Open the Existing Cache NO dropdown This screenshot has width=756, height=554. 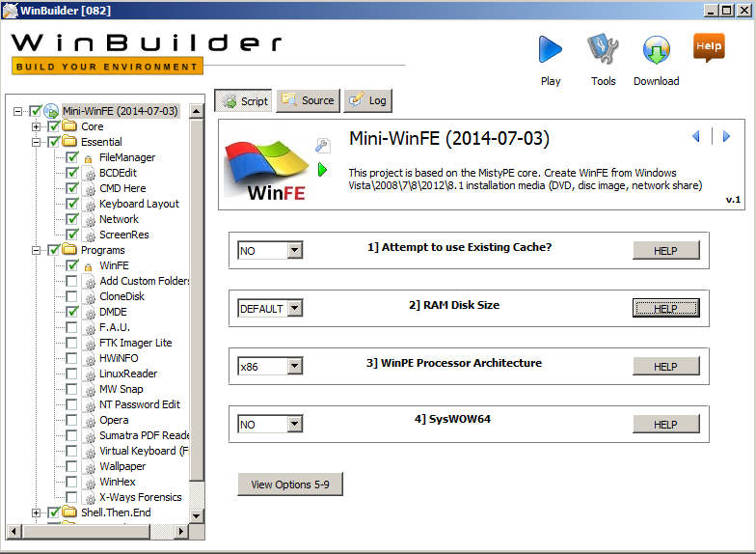(x=295, y=251)
